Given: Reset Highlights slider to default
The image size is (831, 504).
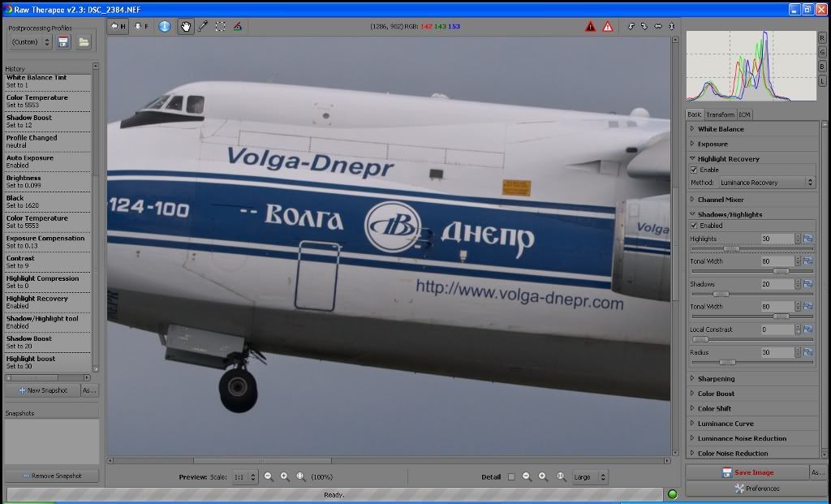Looking at the screenshot, I should [807, 239].
